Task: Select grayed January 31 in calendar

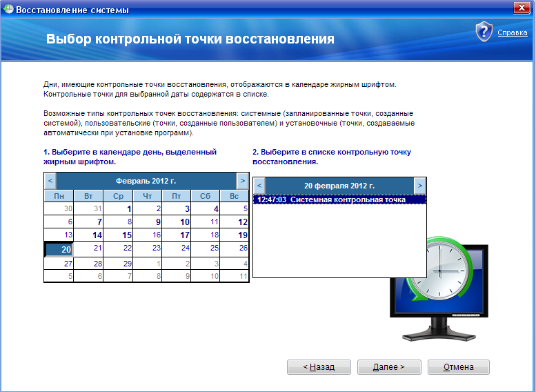Action: pos(88,208)
